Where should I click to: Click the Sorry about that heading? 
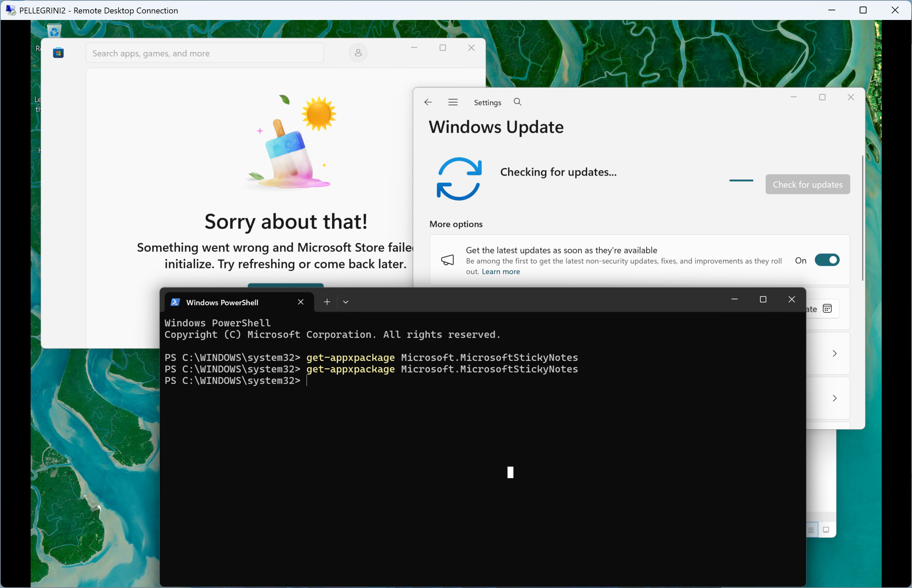coord(286,221)
